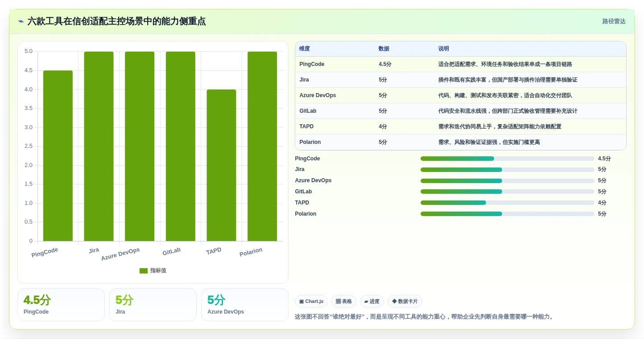The width and height of the screenshot is (644, 339).
Task: Click the Polarion bar in chart
Action: tap(262, 147)
